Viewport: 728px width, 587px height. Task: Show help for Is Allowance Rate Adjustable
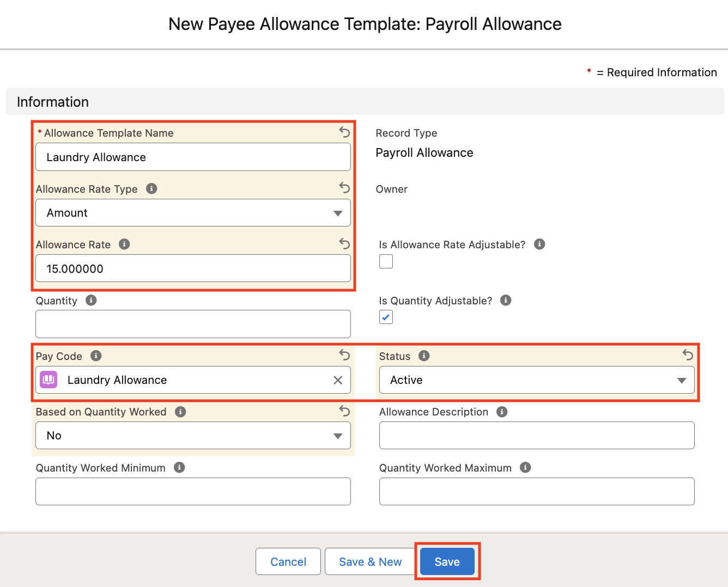pos(539,244)
